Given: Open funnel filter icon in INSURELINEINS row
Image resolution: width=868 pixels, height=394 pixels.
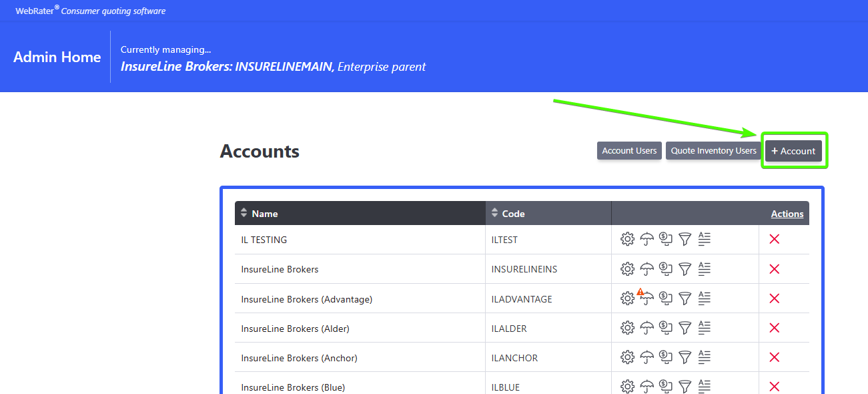Looking at the screenshot, I should [x=685, y=268].
